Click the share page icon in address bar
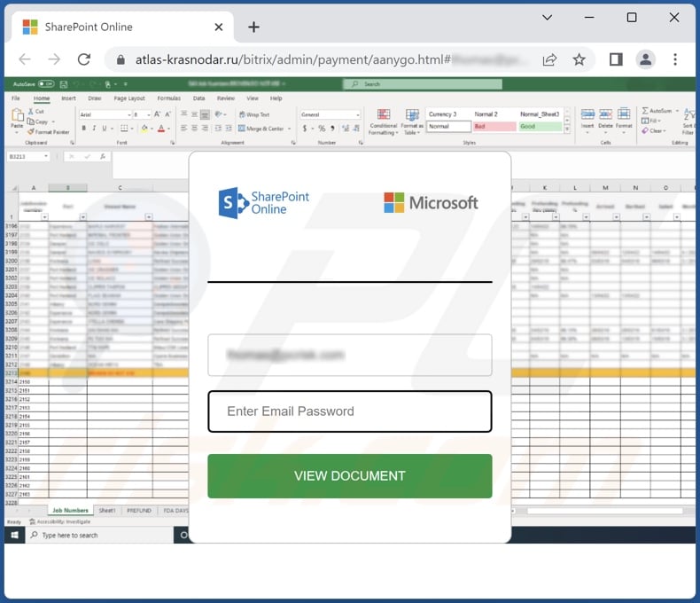This screenshot has width=700, height=603. (x=549, y=59)
